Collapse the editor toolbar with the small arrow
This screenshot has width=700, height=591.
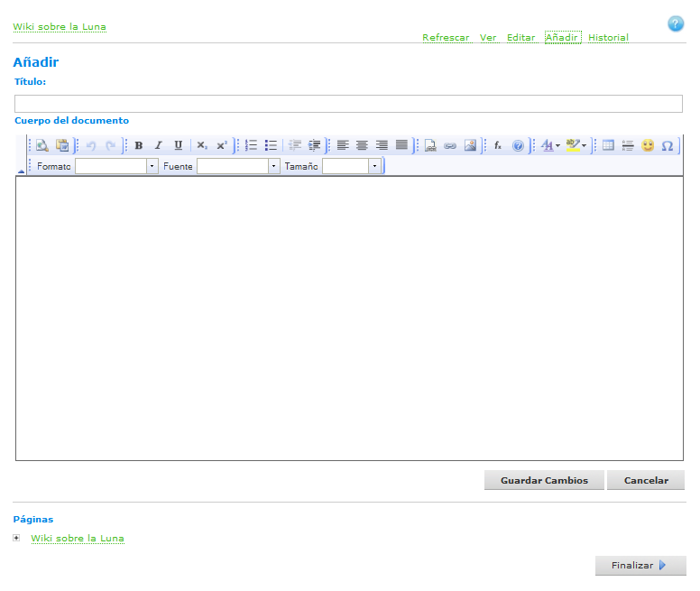[x=21, y=171]
